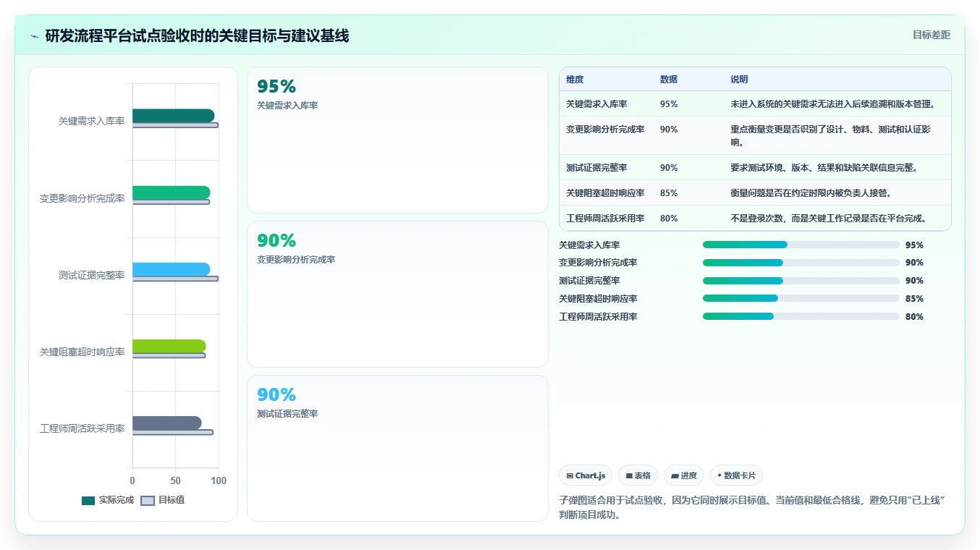980x550 pixels.
Task: Click the blue 测试证据完整率 chart bar
Action: tap(171, 269)
